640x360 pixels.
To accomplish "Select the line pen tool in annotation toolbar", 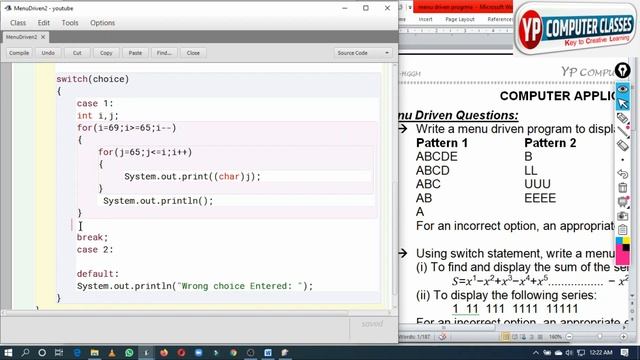I will tap(622, 131).
